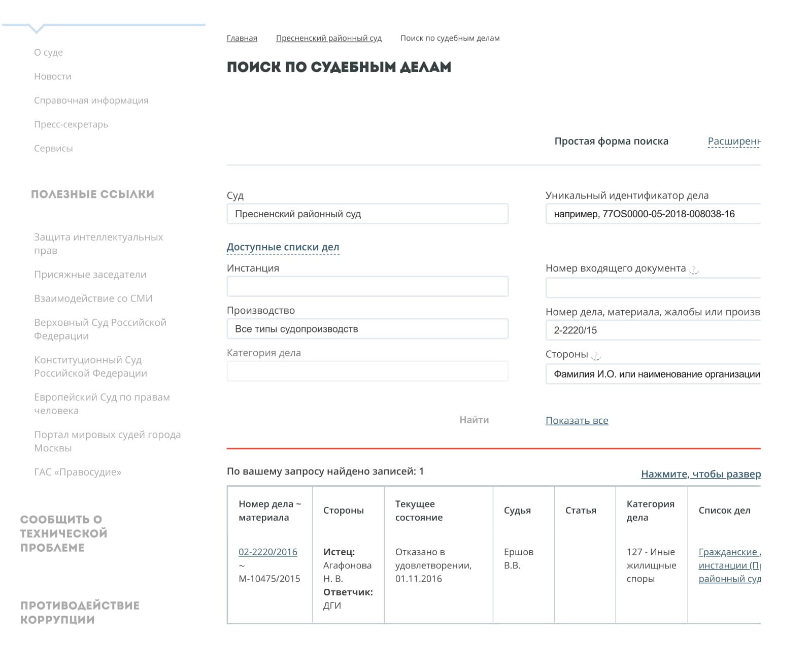The width and height of the screenshot is (810, 672).
Task: Click Сообщить о технической проблеме heading
Action: 64,533
